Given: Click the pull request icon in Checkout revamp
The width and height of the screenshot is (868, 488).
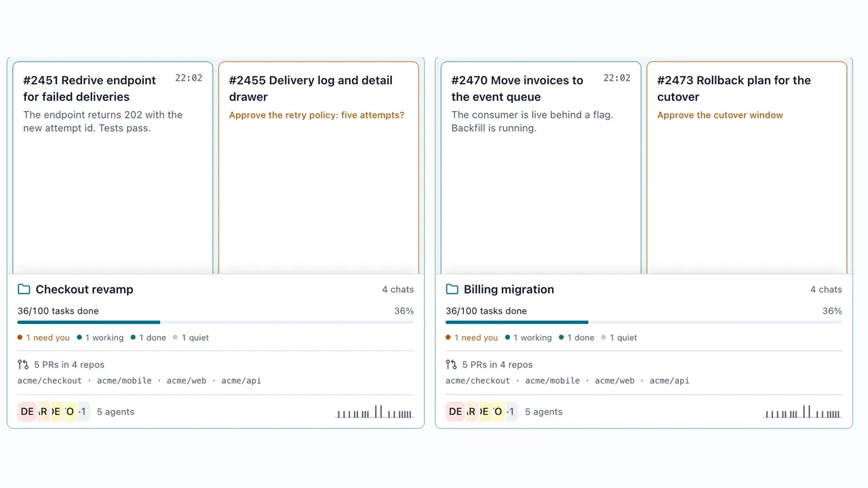Looking at the screenshot, I should 23,365.
